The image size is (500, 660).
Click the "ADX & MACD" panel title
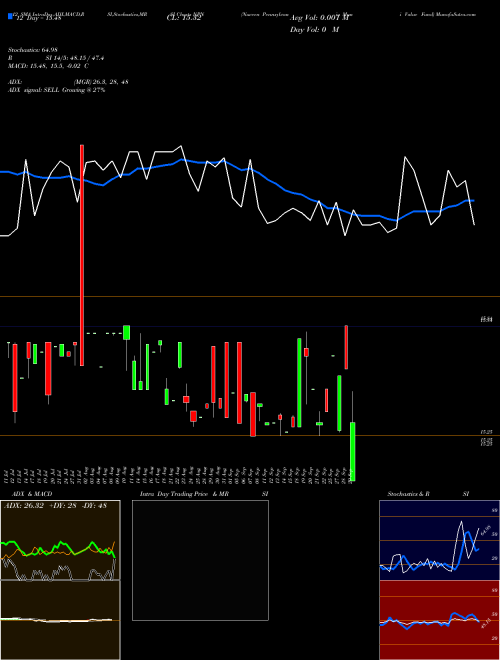click(x=32, y=494)
